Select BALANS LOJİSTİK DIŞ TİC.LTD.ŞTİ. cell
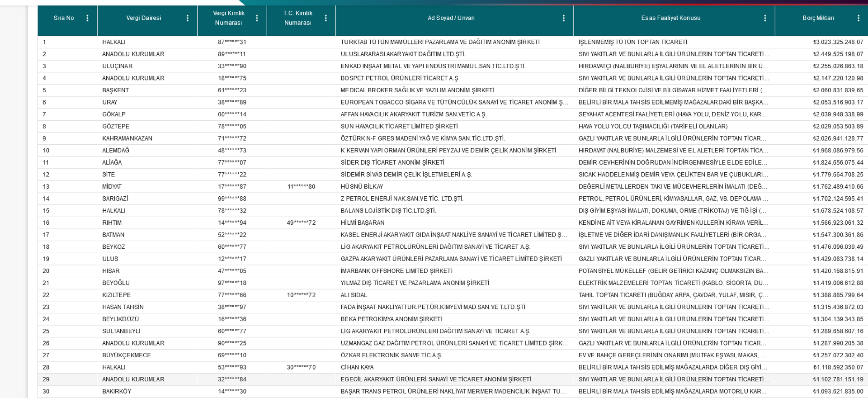Image resolution: width=868 pixels, height=398 pixels. coord(454,211)
